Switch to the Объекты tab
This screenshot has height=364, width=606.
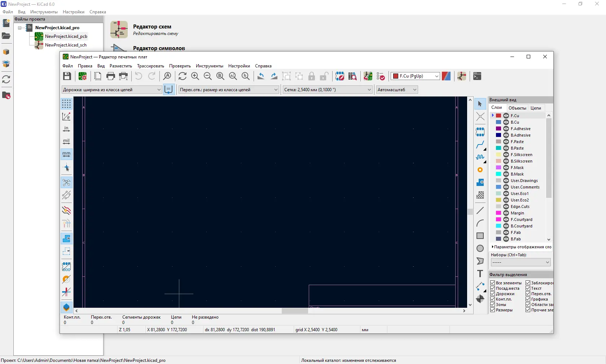pos(517,108)
